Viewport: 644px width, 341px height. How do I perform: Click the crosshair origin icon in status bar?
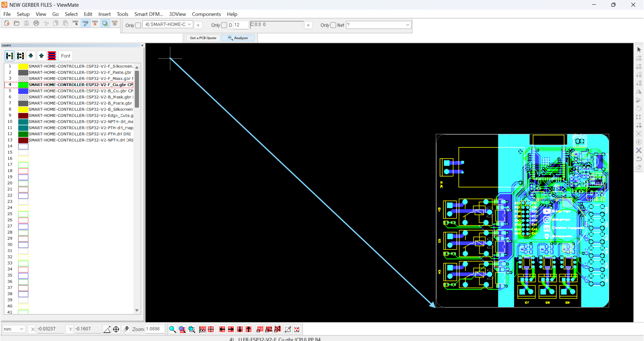pyautogui.click(x=116, y=329)
